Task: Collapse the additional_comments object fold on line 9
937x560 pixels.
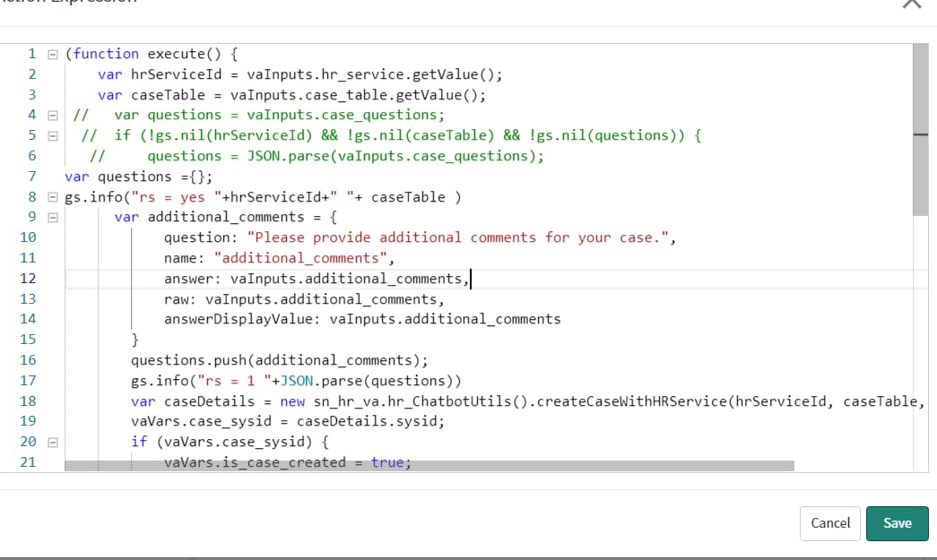Action: coord(53,218)
